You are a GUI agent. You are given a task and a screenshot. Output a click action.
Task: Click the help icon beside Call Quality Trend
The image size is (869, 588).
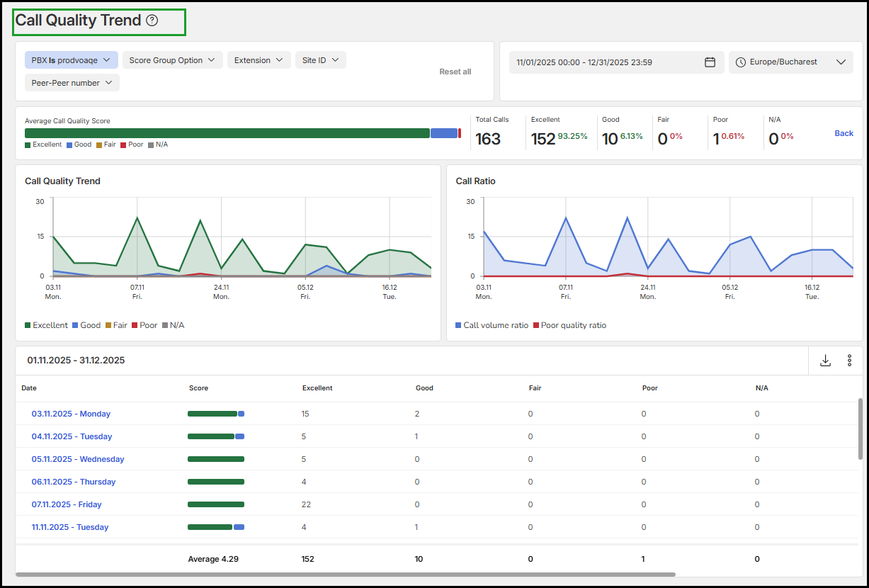[x=152, y=21]
